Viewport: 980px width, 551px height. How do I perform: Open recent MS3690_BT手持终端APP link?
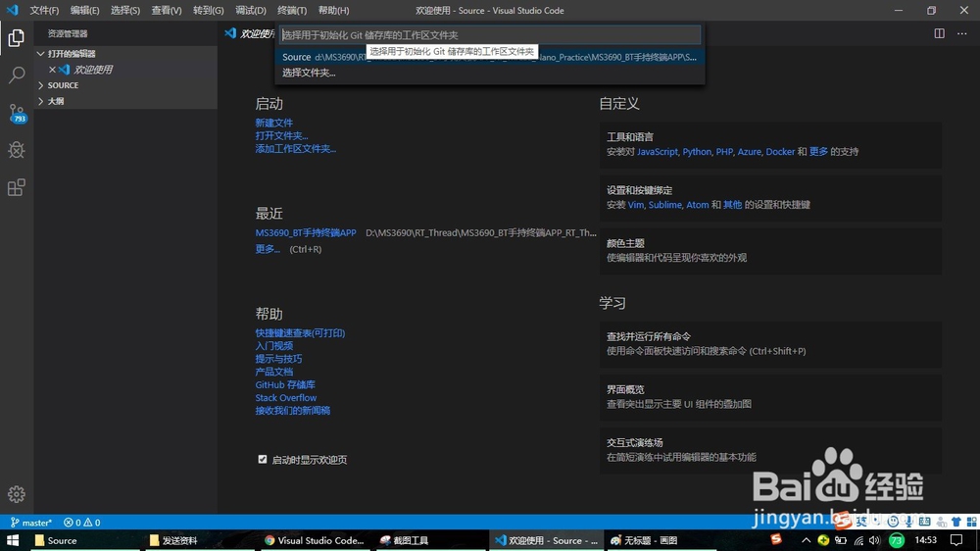(x=306, y=232)
